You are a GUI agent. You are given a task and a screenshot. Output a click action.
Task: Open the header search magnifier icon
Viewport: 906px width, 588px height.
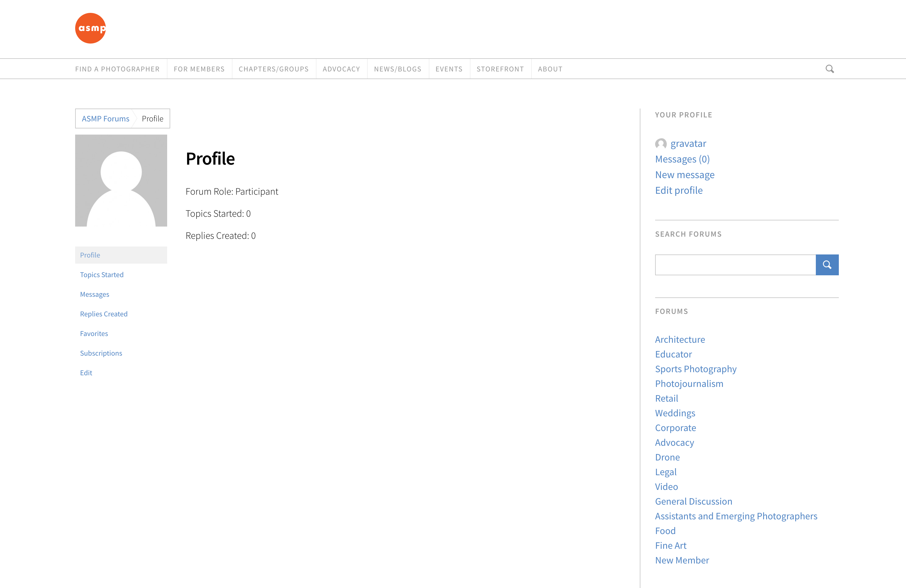[x=830, y=69]
